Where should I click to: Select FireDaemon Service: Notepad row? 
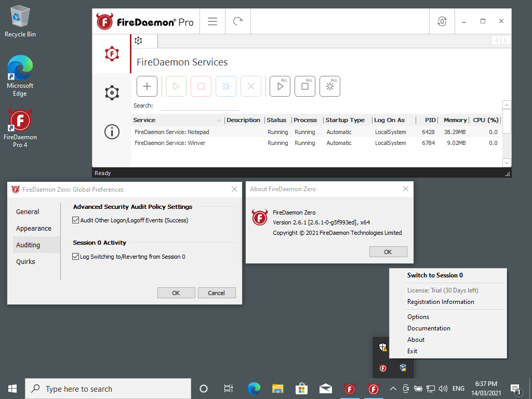pyautogui.click(x=316, y=132)
